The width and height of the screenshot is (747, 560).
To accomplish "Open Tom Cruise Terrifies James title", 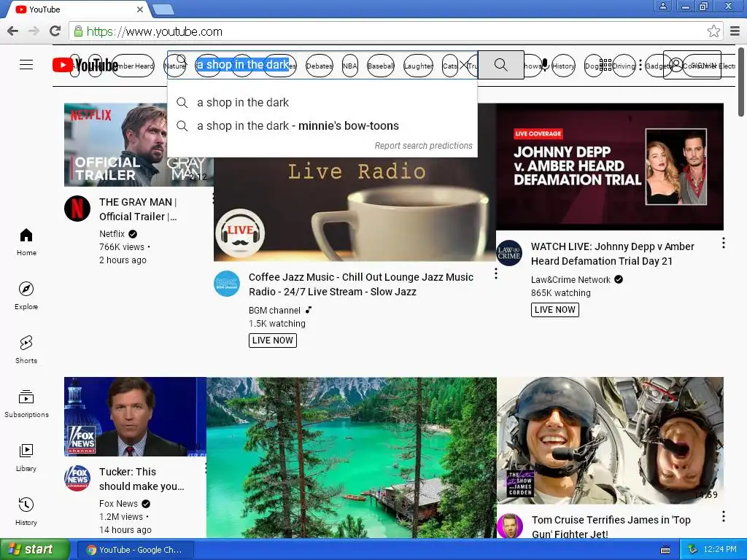I will (611, 526).
